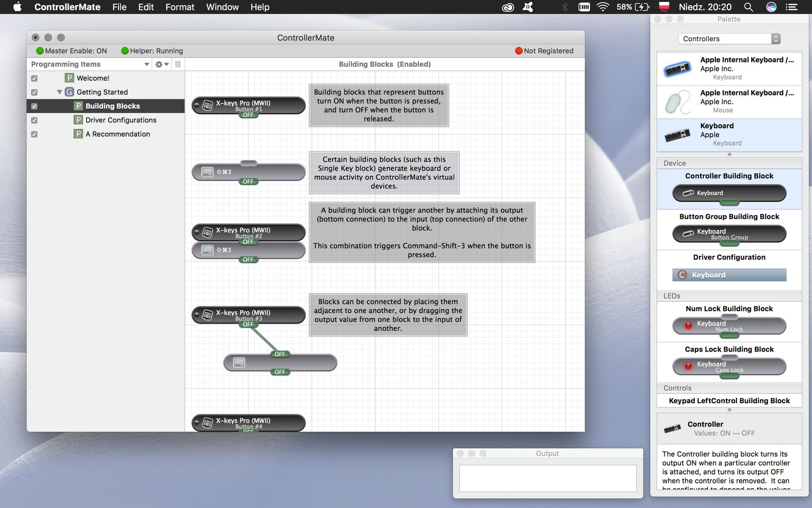Open the Help menu

pos(260,7)
